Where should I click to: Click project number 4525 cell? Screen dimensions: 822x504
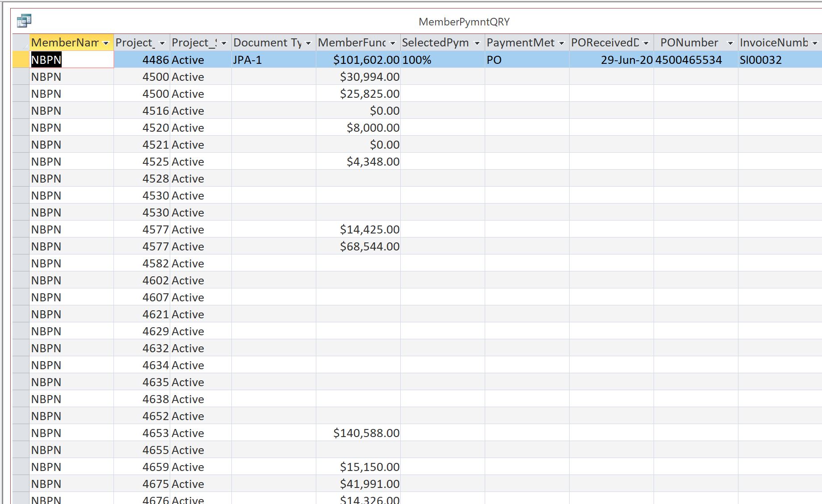(x=142, y=162)
